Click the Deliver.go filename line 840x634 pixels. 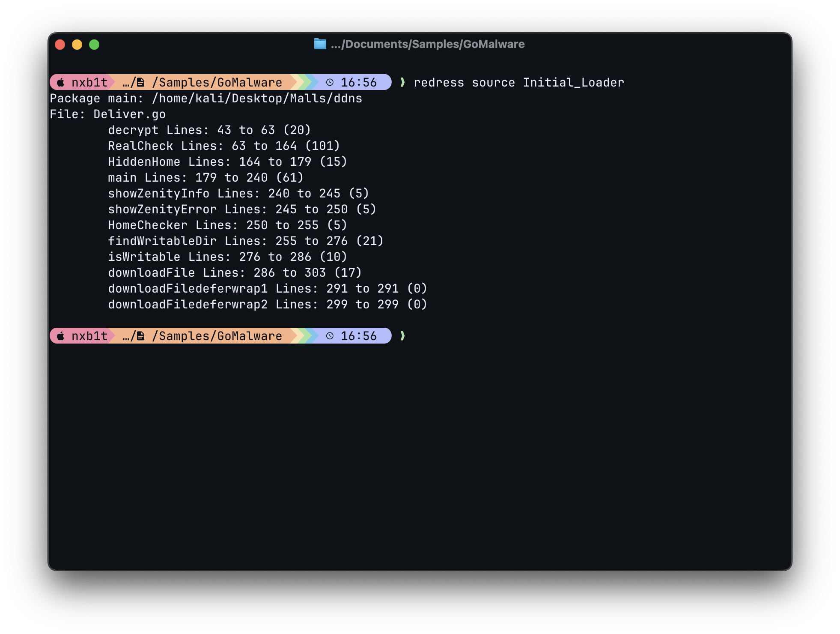108,114
